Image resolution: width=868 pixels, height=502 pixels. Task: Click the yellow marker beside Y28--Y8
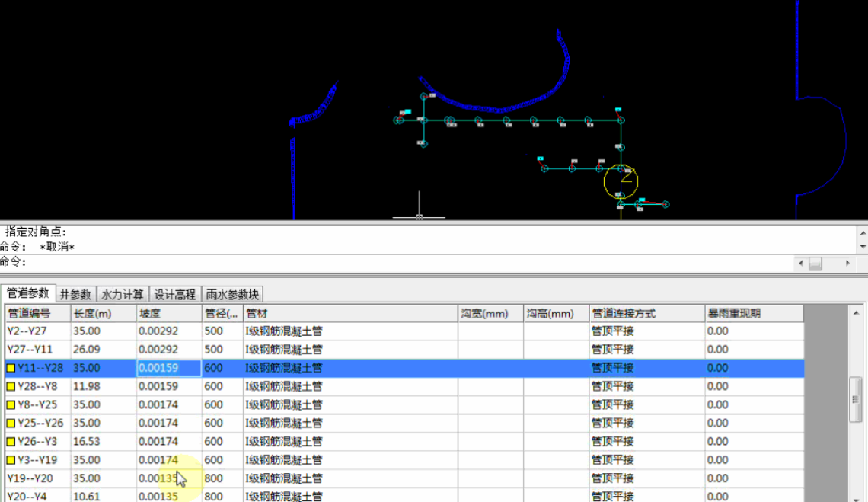[11, 387]
